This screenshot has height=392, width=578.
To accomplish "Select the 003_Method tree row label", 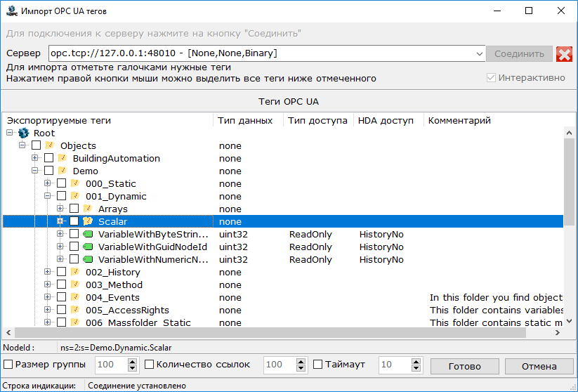I will pyautogui.click(x=114, y=285).
